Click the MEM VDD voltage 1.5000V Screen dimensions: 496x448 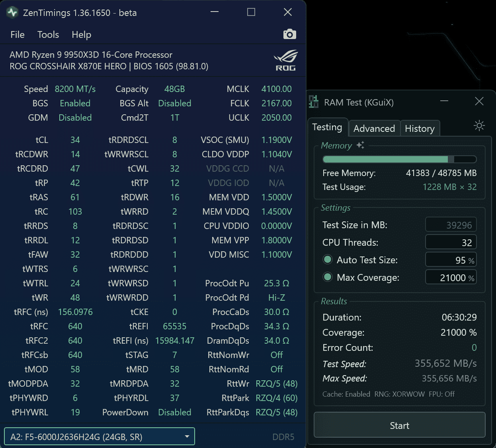point(277,197)
